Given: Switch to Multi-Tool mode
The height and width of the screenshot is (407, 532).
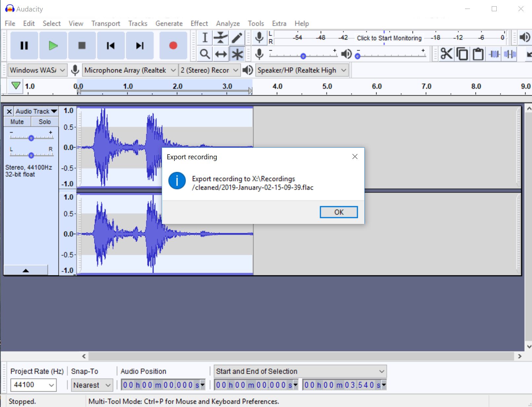Looking at the screenshot, I should (237, 54).
